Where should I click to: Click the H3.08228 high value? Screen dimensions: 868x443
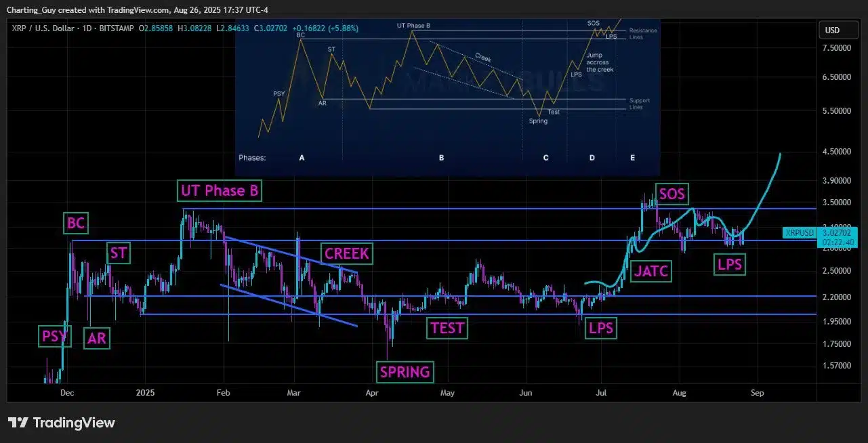coord(196,28)
